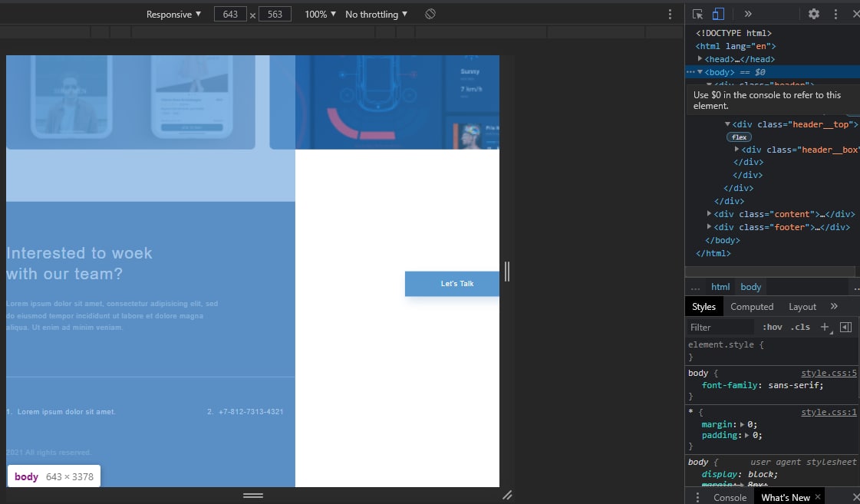Click the element.style rule block
860x504 pixels.
pyautogui.click(x=770, y=351)
